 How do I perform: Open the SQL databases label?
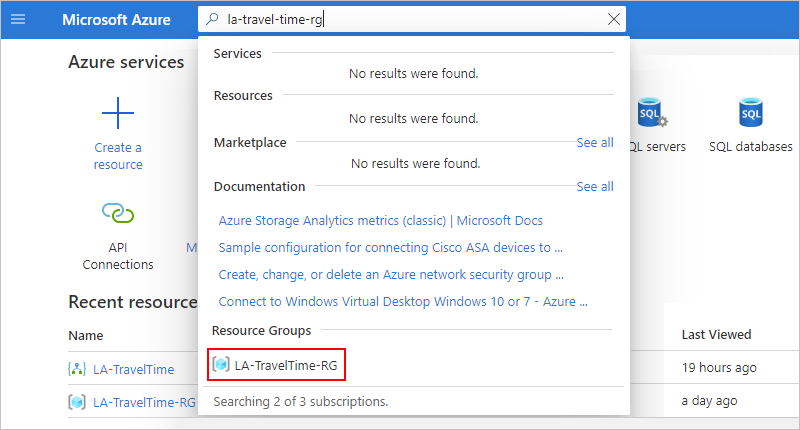[x=751, y=147]
